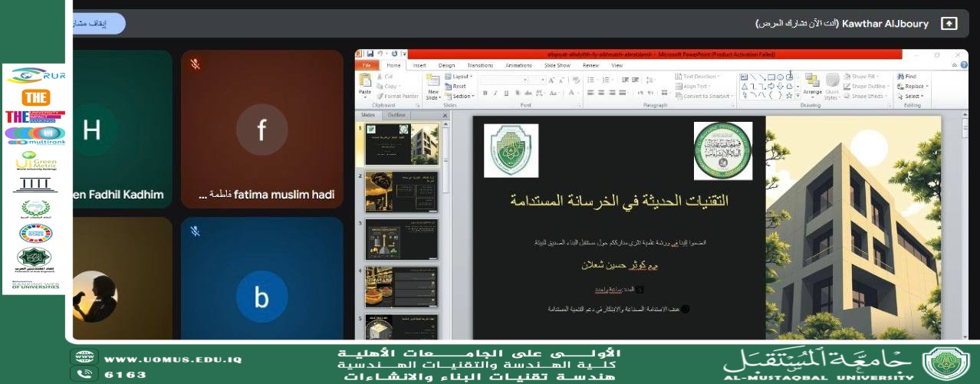The image size is (980, 384).
Task: Click the present-screen icon beside Kawthar AlJboury
Action: tap(949, 24)
